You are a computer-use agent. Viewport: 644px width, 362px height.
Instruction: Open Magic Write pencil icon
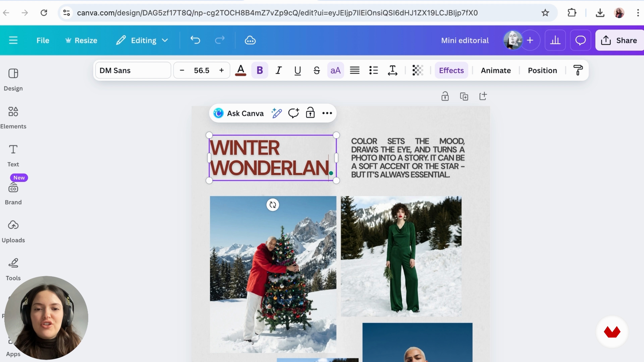pyautogui.click(x=277, y=113)
